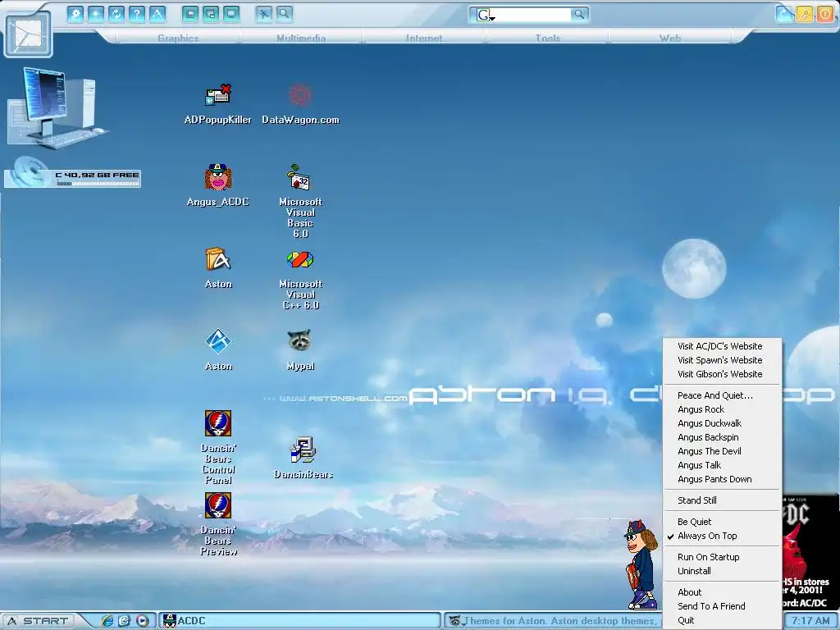Select Angus The Devil menu item
This screenshot has width=840, height=630.
(722, 451)
